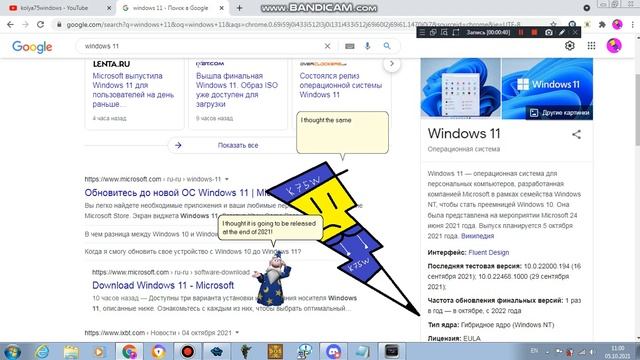Expand ixbt.com result options arrow
640x360 pixels.
click(x=237, y=333)
